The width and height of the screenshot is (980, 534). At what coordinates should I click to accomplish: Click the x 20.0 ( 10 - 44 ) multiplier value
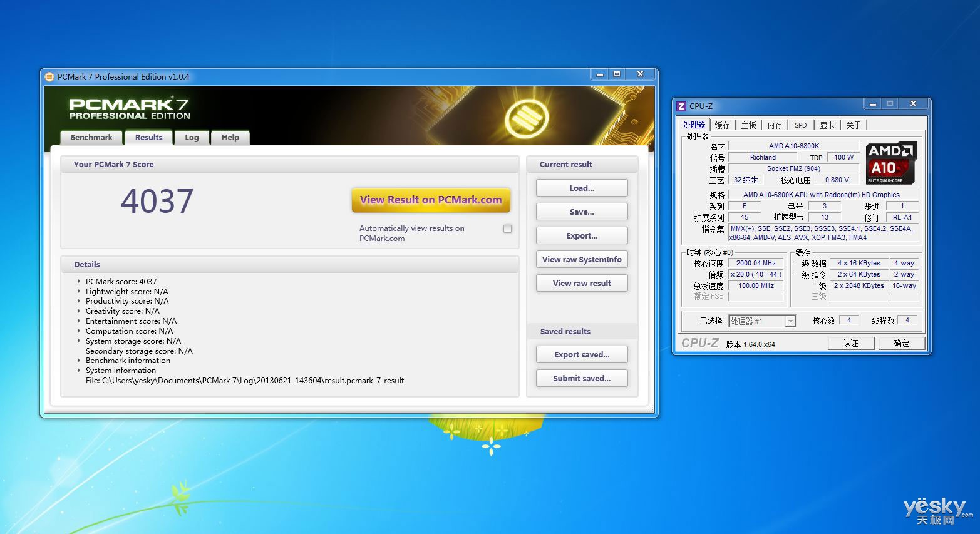(x=756, y=274)
